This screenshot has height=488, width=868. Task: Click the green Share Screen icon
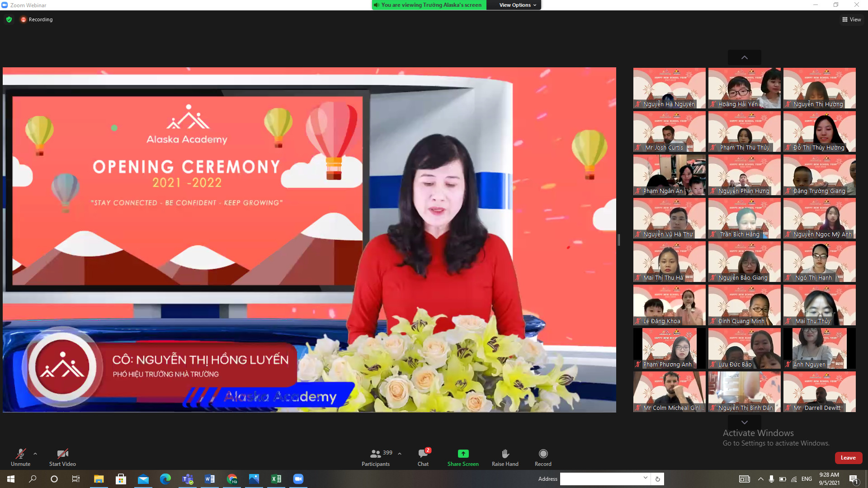tap(463, 454)
